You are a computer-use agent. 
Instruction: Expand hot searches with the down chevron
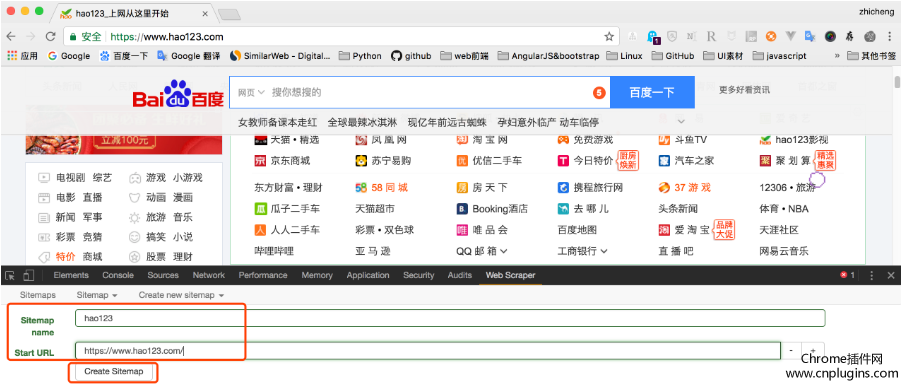(x=681, y=122)
